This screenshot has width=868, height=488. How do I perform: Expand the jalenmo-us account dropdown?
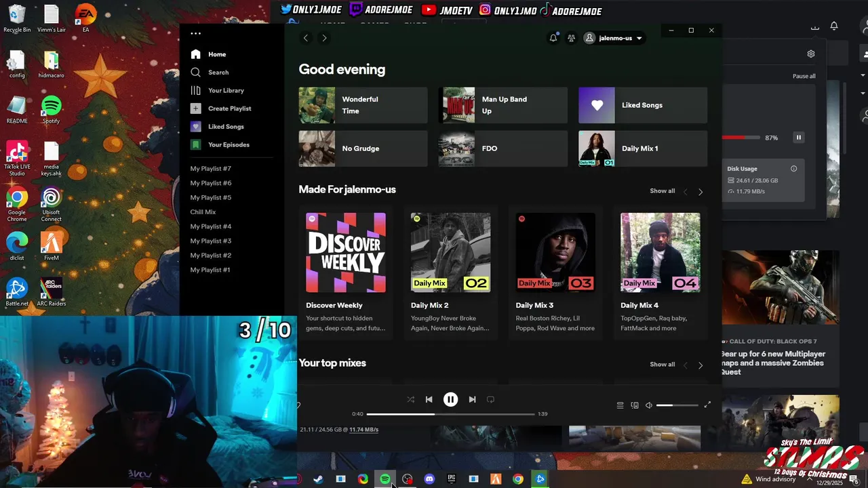(x=614, y=38)
